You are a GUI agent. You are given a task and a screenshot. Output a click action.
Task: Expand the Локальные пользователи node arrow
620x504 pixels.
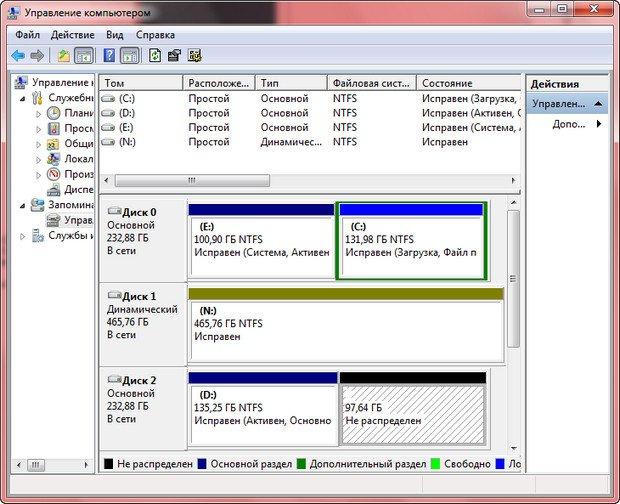pos(38,160)
